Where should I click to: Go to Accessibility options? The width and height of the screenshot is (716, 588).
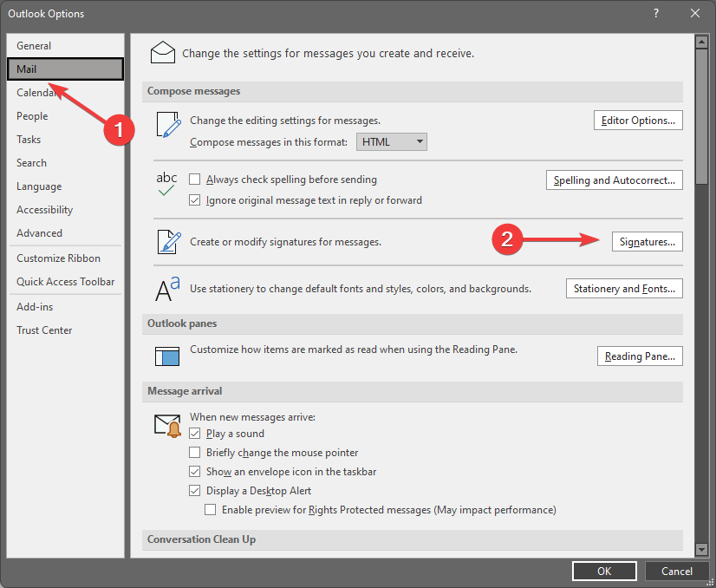point(65,210)
